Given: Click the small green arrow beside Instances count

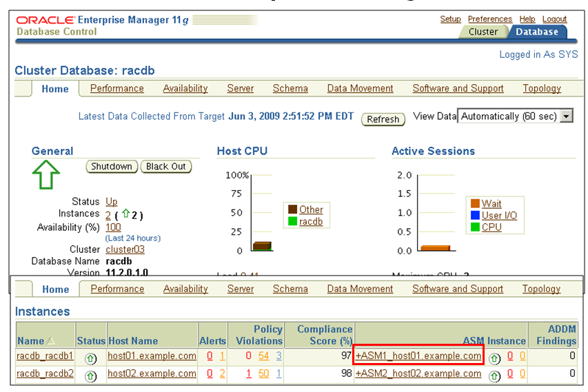Looking at the screenshot, I should (125, 214).
